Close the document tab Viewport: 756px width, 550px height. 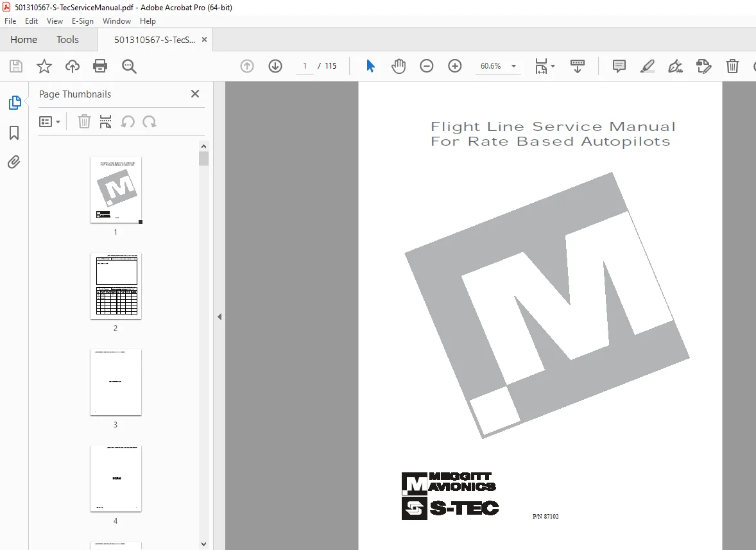pos(205,40)
